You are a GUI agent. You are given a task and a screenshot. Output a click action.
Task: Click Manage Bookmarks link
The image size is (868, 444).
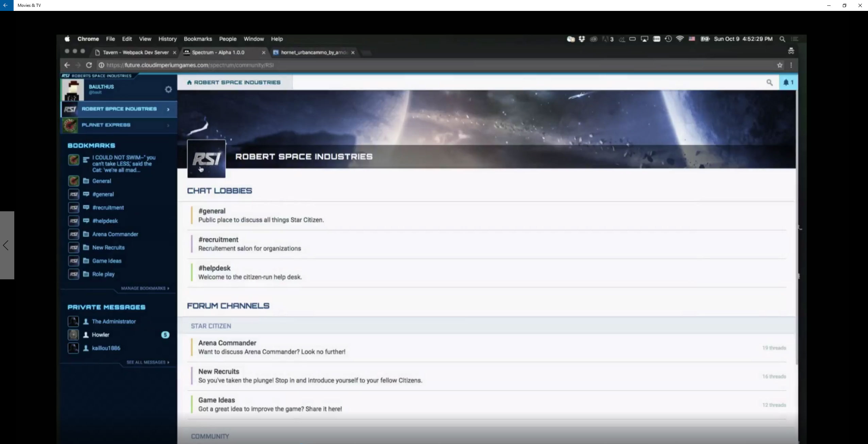pos(145,288)
